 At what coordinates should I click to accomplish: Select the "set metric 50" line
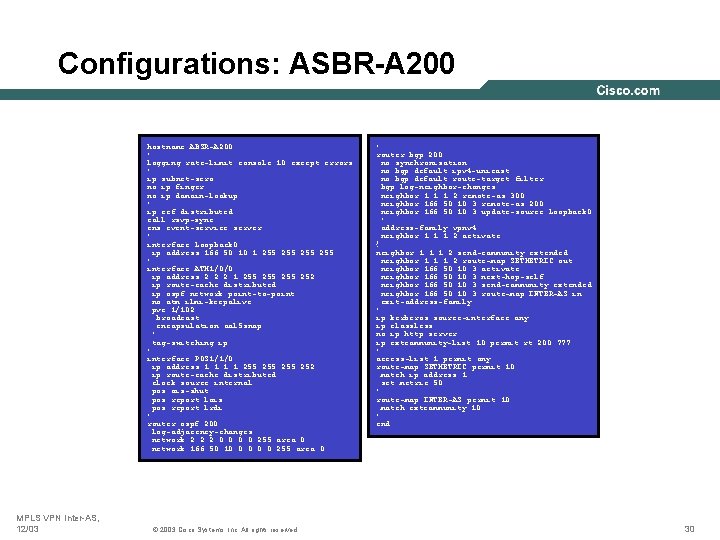(x=412, y=383)
